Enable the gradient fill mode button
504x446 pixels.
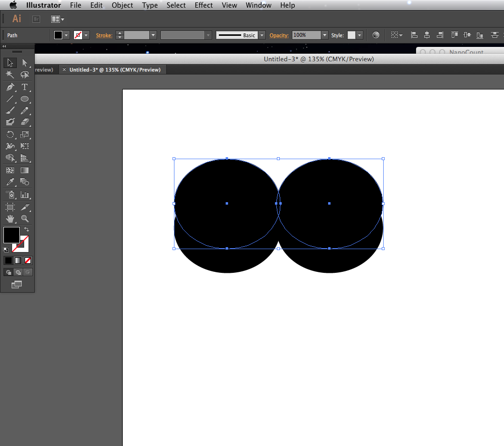[17, 260]
